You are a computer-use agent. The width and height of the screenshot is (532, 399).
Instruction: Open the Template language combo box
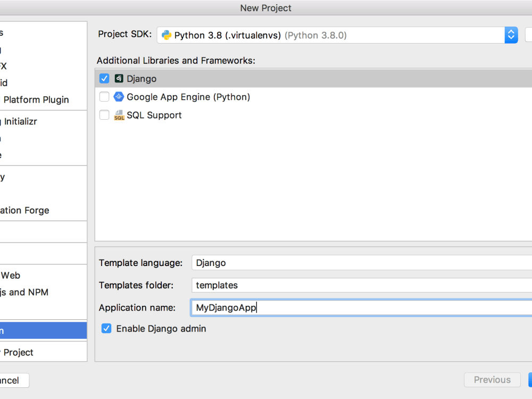coord(362,263)
